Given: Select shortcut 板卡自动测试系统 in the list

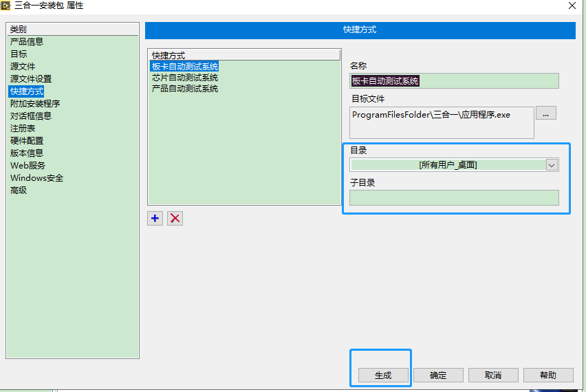Looking at the screenshot, I should point(184,67).
